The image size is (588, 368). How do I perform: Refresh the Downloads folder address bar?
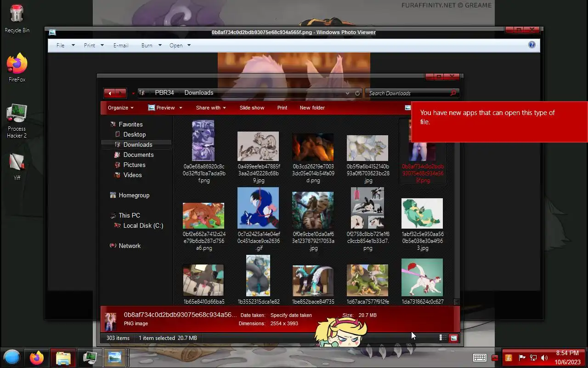point(357,93)
